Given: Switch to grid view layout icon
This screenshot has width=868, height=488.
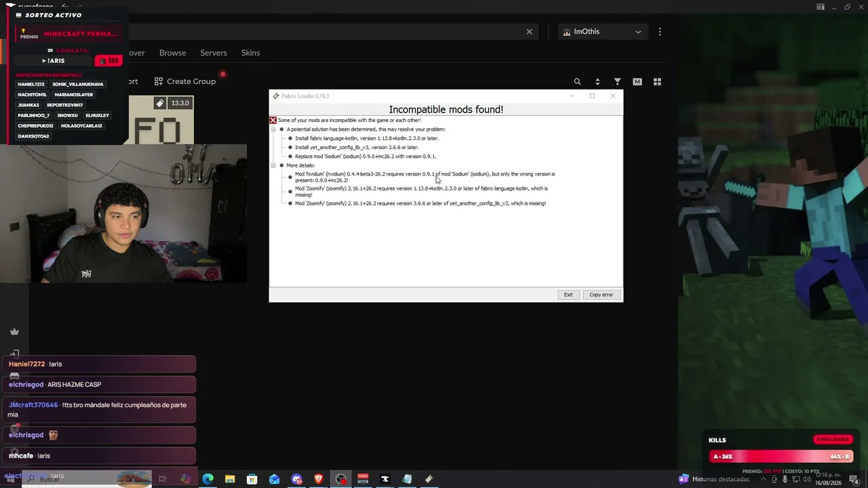Looking at the screenshot, I should point(657,81).
